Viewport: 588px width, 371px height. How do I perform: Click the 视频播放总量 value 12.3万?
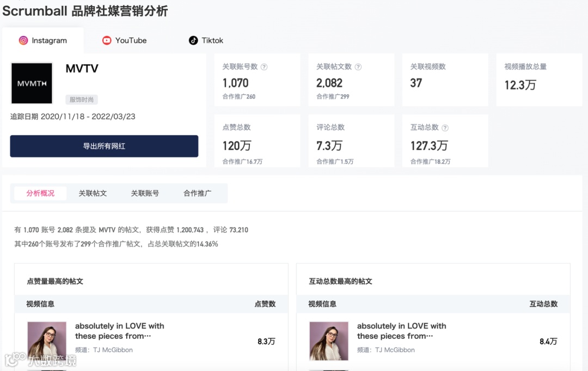(x=520, y=85)
